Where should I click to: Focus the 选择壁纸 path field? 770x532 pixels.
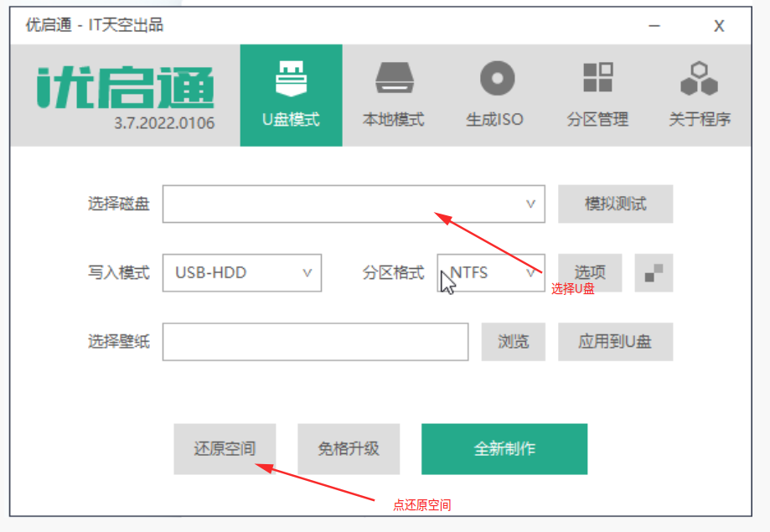315,342
